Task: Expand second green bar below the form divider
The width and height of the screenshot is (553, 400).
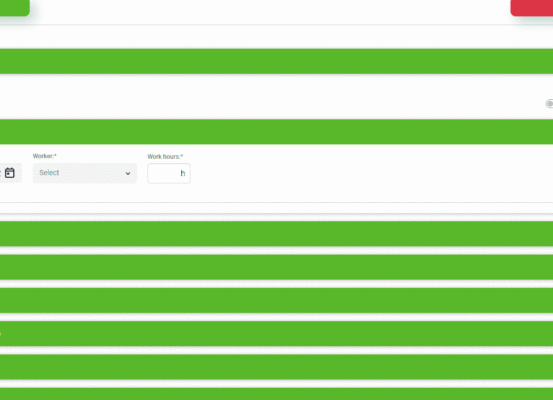Action: tap(276, 267)
